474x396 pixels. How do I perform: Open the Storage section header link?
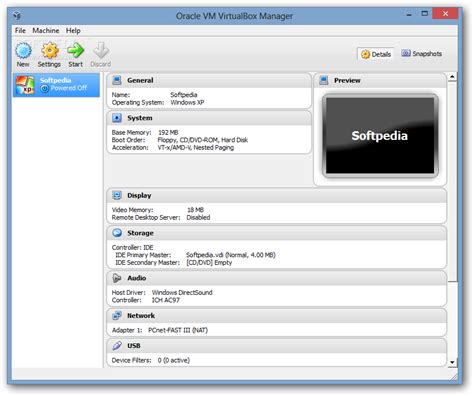(140, 233)
